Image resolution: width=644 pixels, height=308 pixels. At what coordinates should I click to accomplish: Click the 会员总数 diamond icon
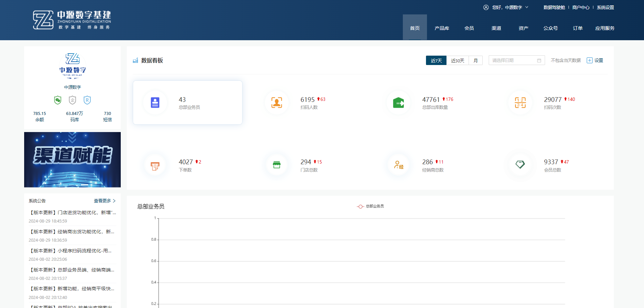click(520, 165)
